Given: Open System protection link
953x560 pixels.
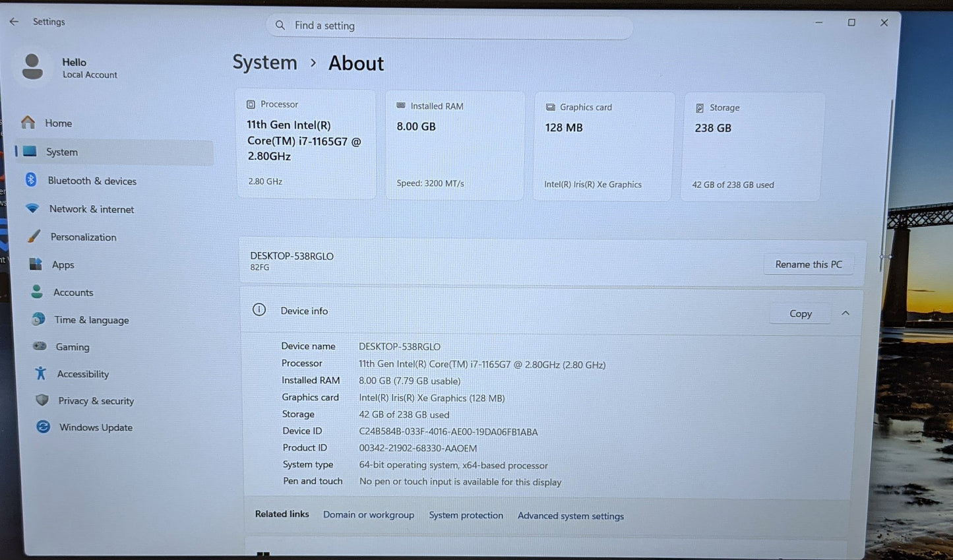Looking at the screenshot, I should coord(466,515).
